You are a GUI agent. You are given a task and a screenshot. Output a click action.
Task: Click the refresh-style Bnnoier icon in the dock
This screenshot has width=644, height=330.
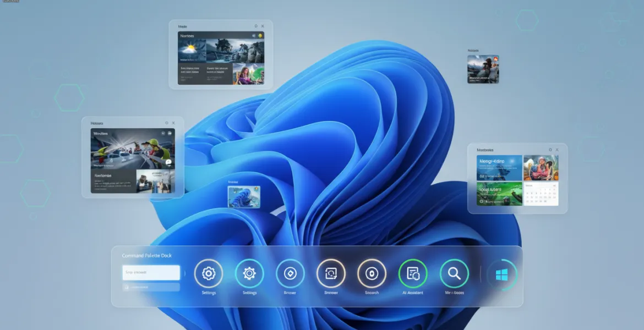pyautogui.click(x=330, y=272)
